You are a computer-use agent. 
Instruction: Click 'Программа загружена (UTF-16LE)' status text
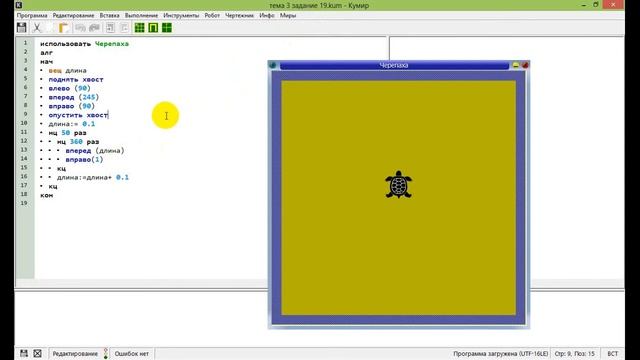click(x=500, y=353)
